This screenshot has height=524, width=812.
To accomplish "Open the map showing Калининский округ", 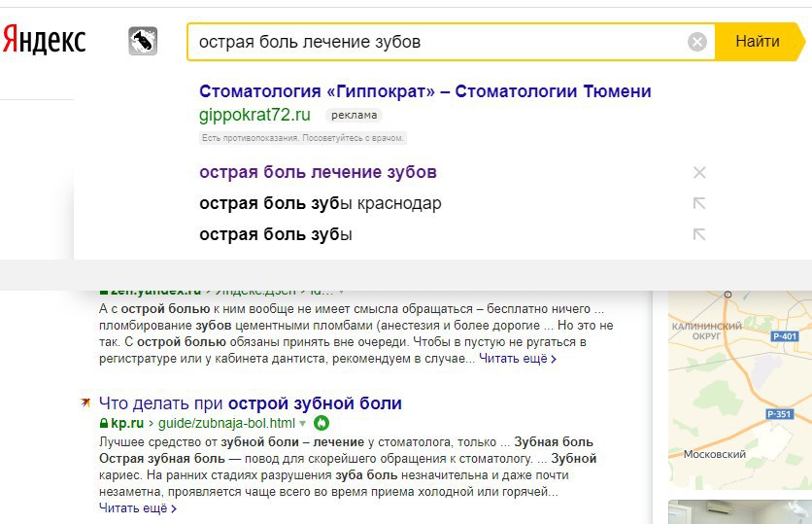I will pyautogui.click(x=740, y=390).
